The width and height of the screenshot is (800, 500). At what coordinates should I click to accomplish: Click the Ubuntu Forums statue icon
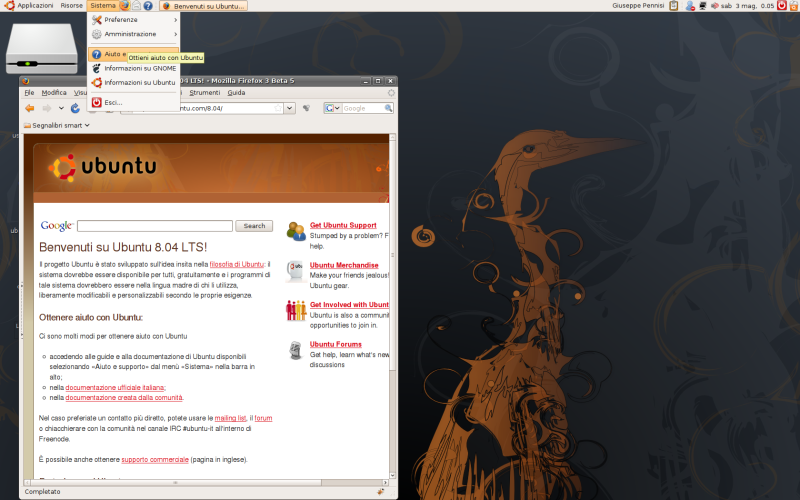tap(295, 351)
